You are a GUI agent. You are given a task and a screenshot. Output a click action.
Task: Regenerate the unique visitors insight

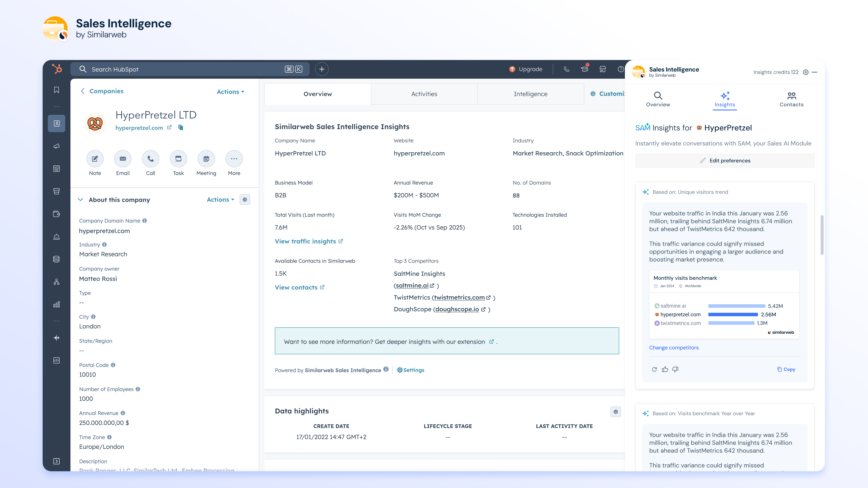point(654,369)
